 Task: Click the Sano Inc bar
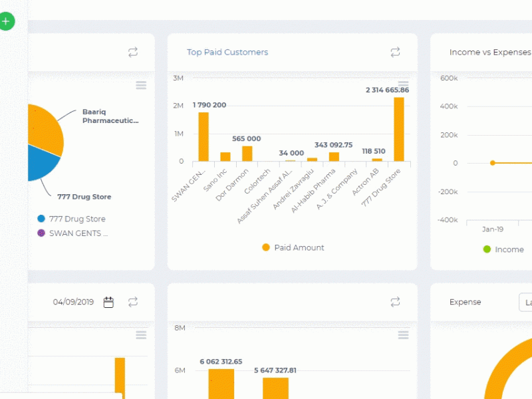point(225,157)
